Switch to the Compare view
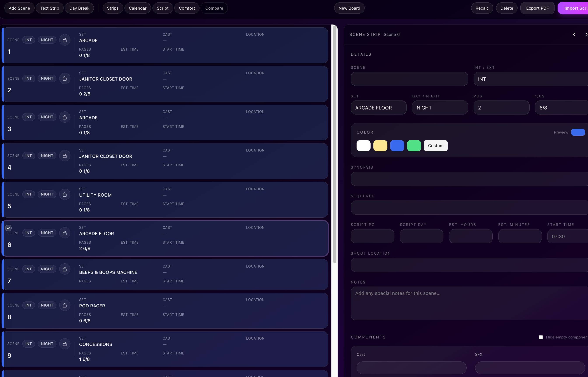This screenshot has width=588, height=377. click(214, 8)
